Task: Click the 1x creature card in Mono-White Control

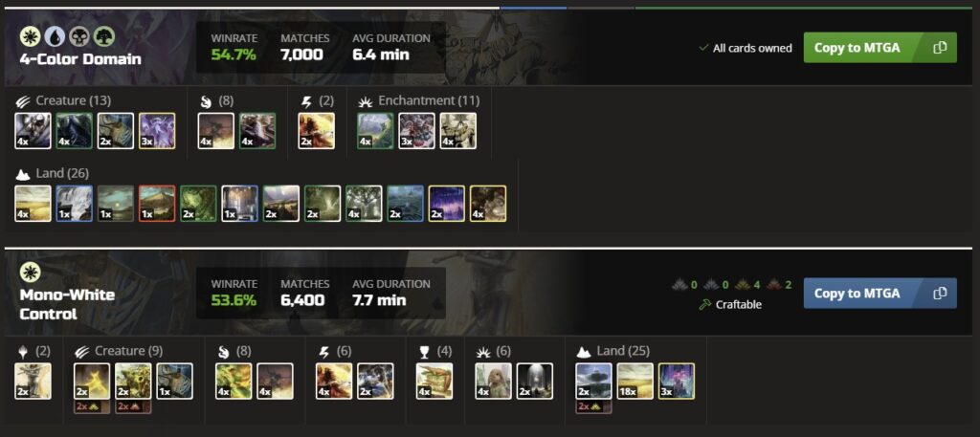Action: pyautogui.click(x=174, y=382)
